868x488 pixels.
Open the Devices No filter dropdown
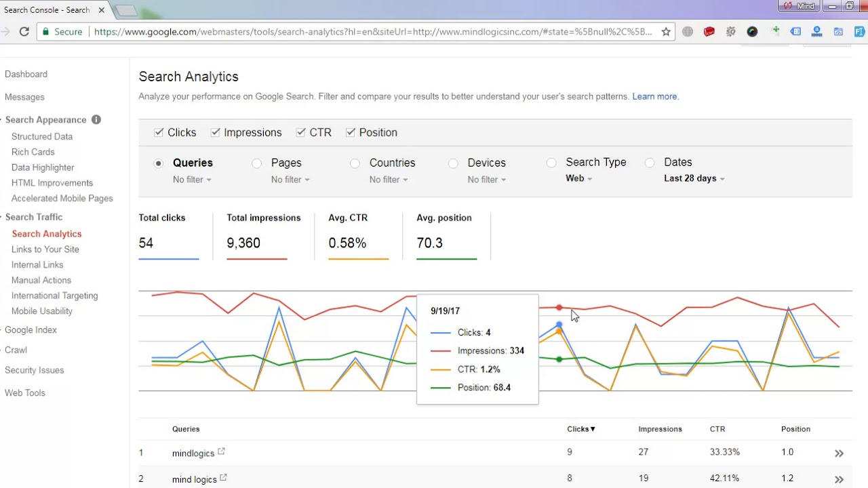click(x=487, y=180)
